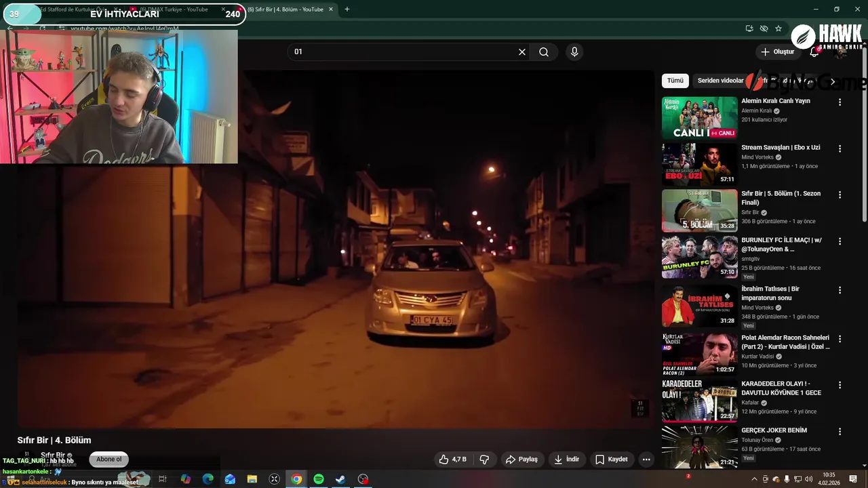Open Spotify from taskbar
Image resolution: width=868 pixels, height=488 pixels.
click(x=319, y=479)
